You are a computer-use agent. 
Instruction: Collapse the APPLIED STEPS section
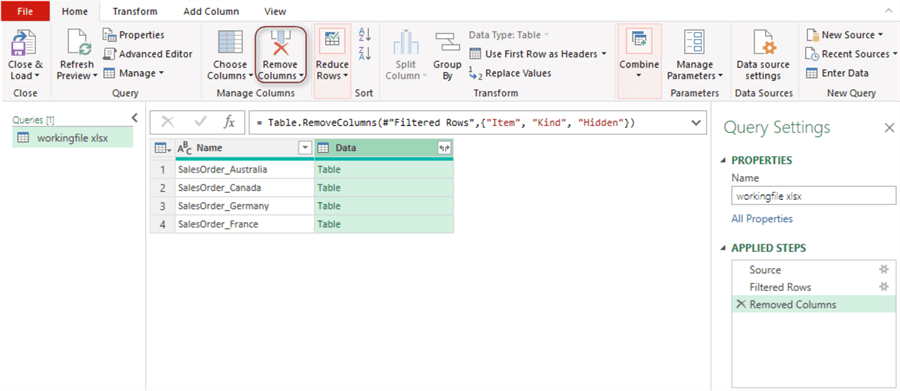click(724, 248)
